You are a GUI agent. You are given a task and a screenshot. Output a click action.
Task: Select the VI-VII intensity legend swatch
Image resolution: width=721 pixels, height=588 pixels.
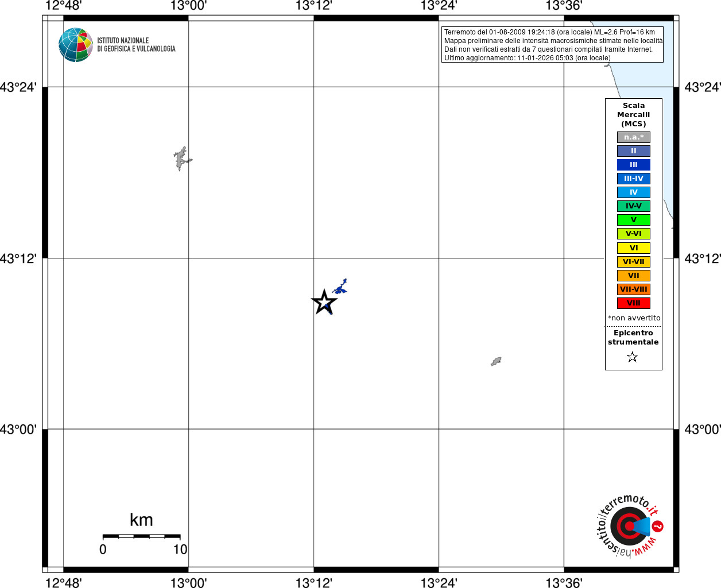click(x=634, y=262)
